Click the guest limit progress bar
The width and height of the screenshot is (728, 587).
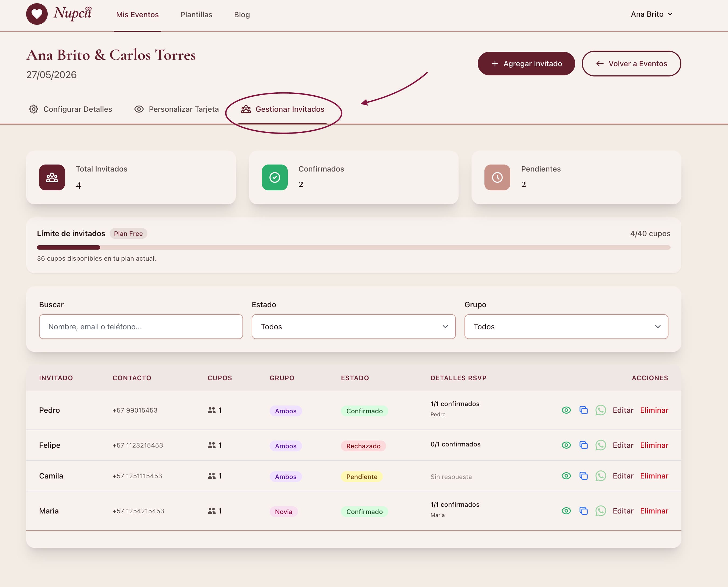[353, 247]
